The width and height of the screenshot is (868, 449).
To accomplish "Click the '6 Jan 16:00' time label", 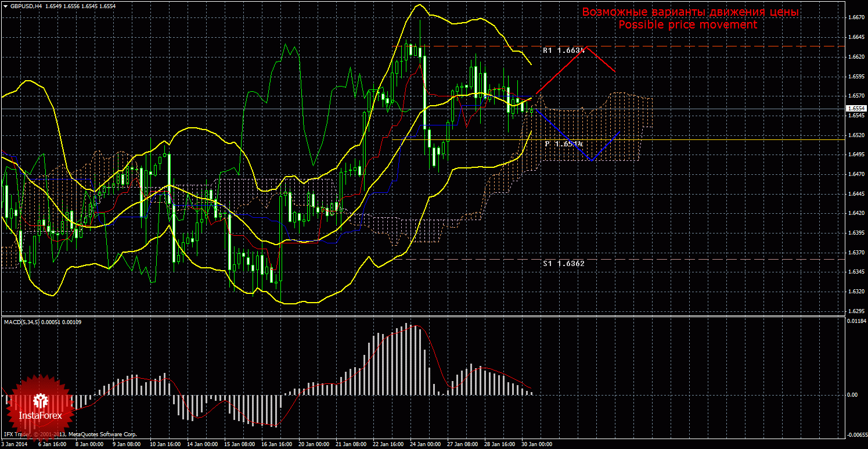I will [x=53, y=444].
